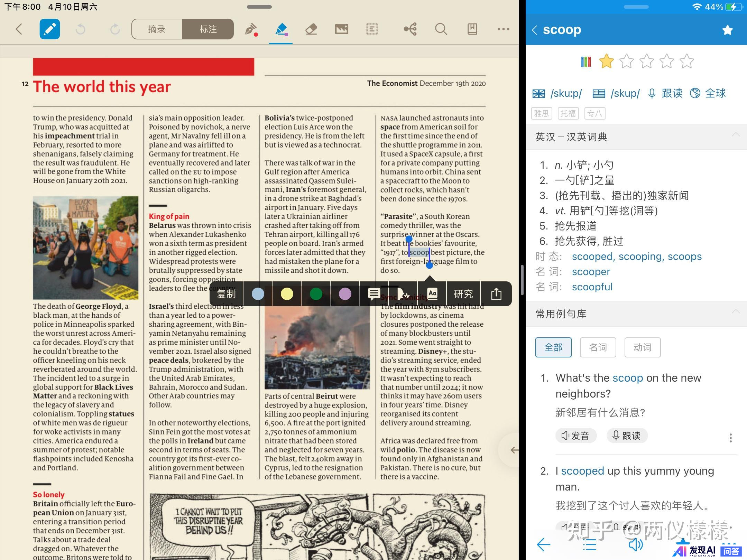Tap the speaker icon in dictionary bottom bar
The width and height of the screenshot is (747, 560).
[636, 545]
